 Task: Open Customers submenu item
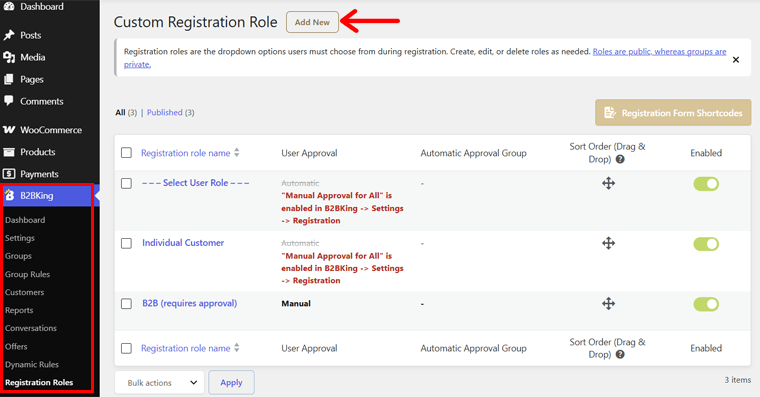pyautogui.click(x=25, y=292)
